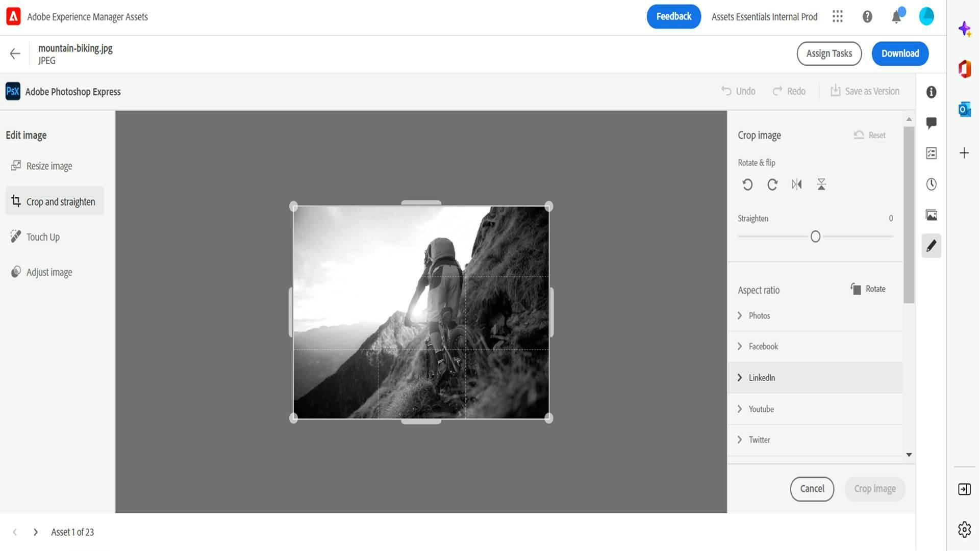Rotate image counterclockwise icon

tap(747, 185)
